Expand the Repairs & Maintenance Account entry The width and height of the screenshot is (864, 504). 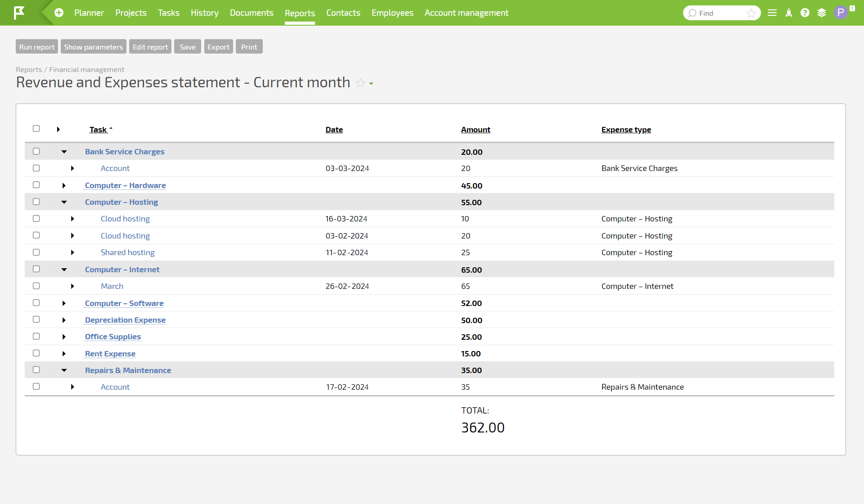[72, 387]
